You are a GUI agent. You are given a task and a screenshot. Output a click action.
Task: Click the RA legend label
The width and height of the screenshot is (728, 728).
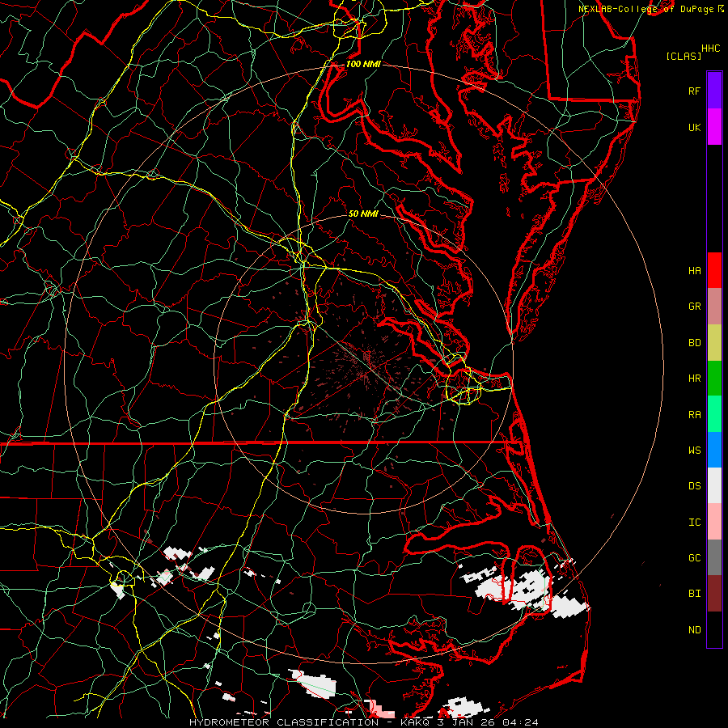pyautogui.click(x=694, y=415)
